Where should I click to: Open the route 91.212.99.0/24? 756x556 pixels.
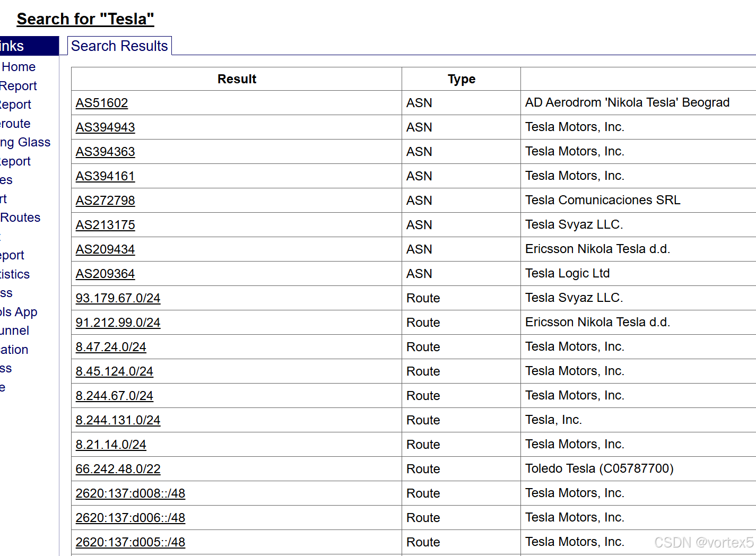click(x=118, y=323)
